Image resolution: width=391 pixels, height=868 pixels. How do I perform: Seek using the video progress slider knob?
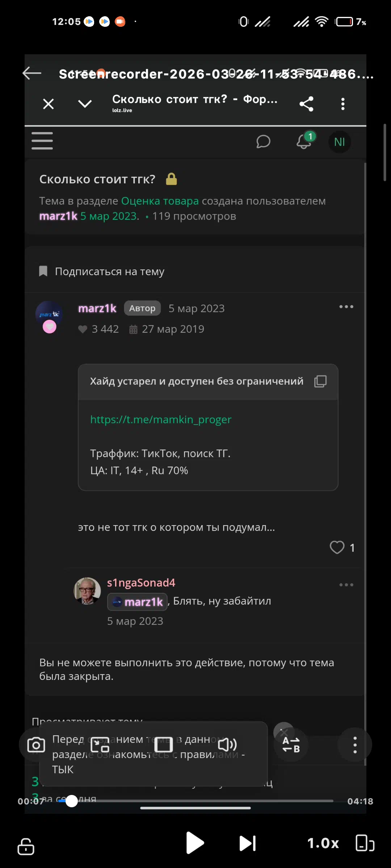72,801
